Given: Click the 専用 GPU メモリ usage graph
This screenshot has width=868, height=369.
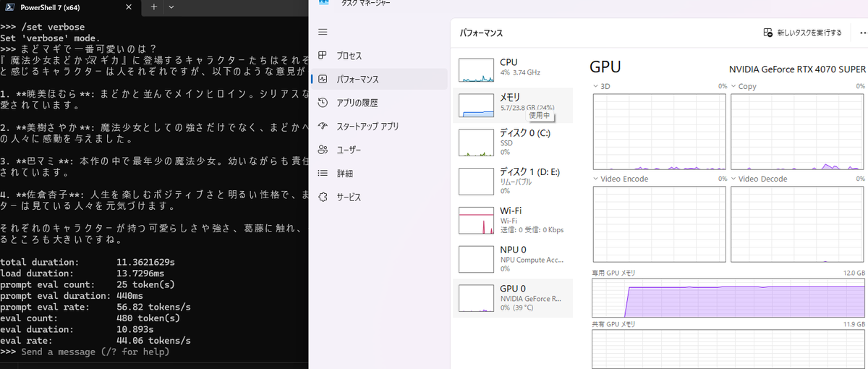Looking at the screenshot, I should point(728,298).
